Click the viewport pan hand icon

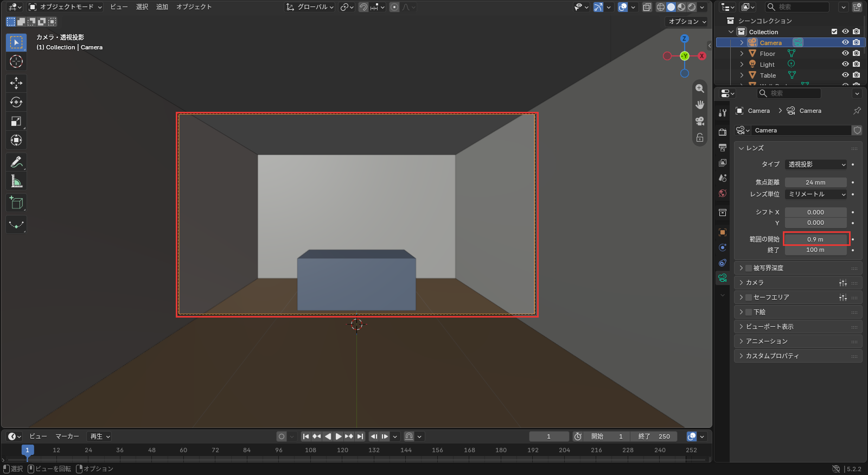(x=700, y=105)
